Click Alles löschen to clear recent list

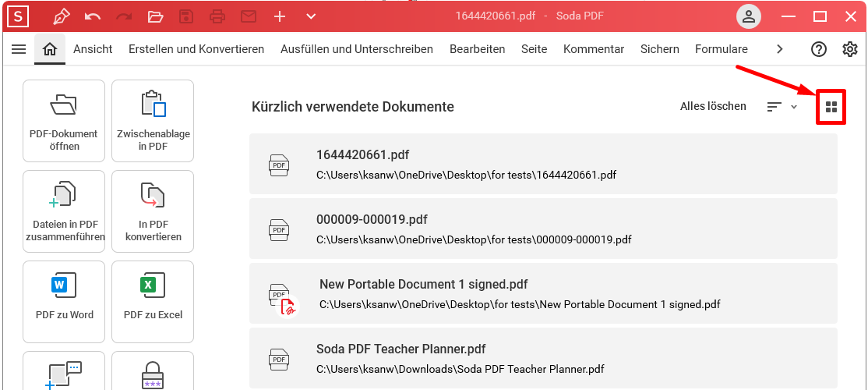(713, 106)
